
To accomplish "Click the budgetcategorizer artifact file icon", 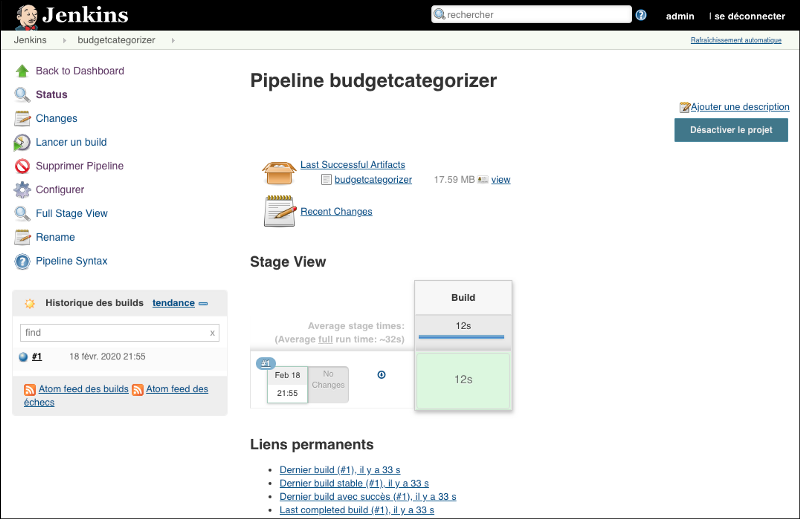I will (326, 180).
